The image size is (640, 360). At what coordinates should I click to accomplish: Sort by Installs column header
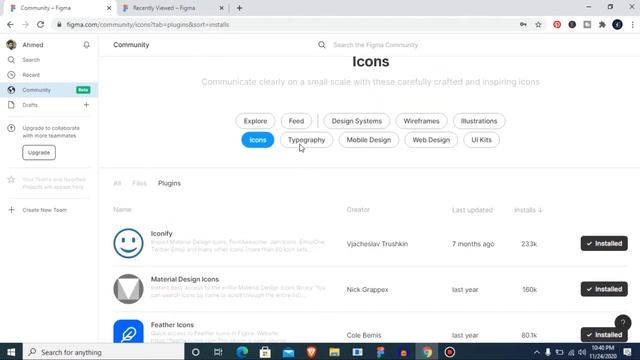pos(528,210)
